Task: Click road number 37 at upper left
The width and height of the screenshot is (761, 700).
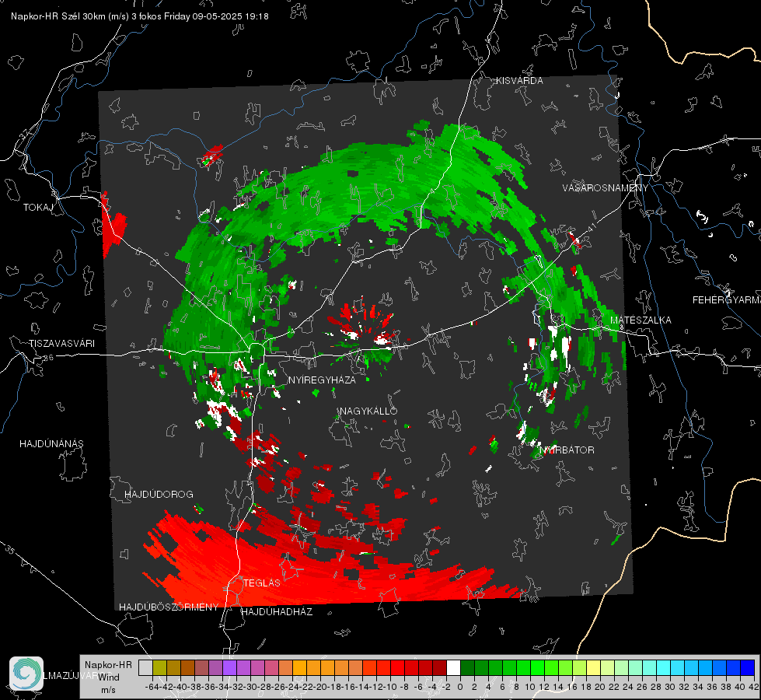Action: pos(25,133)
